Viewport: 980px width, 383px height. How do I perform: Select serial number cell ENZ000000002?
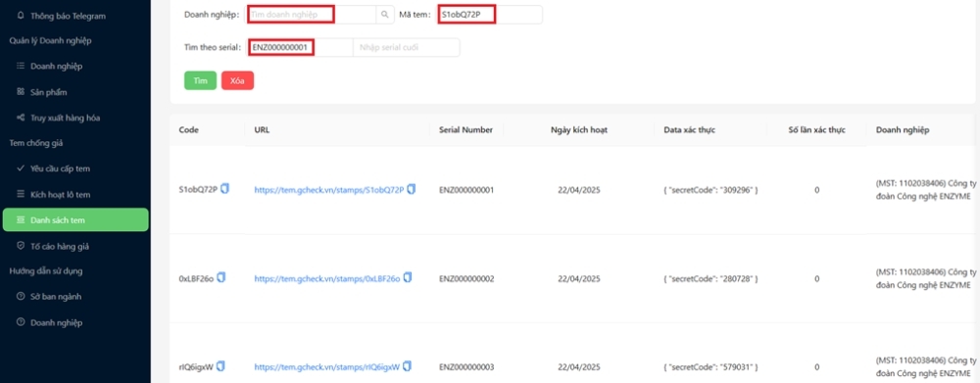click(x=466, y=278)
